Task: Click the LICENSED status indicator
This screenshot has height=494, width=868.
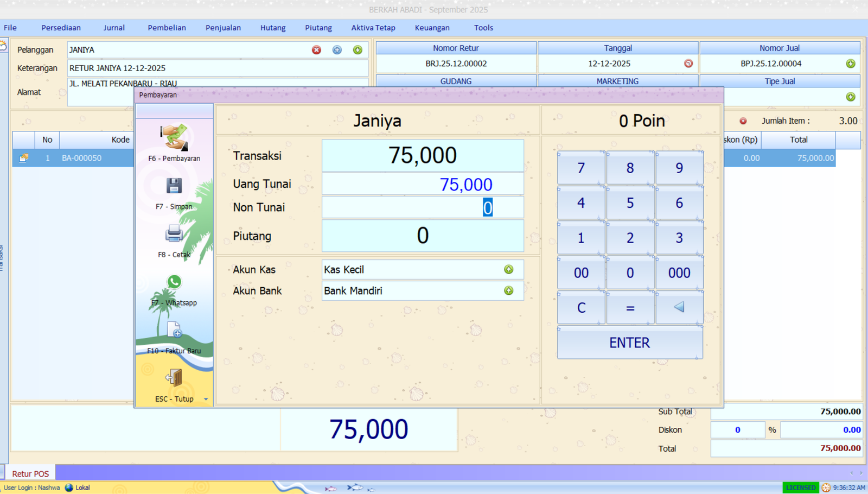Action: 801,487
